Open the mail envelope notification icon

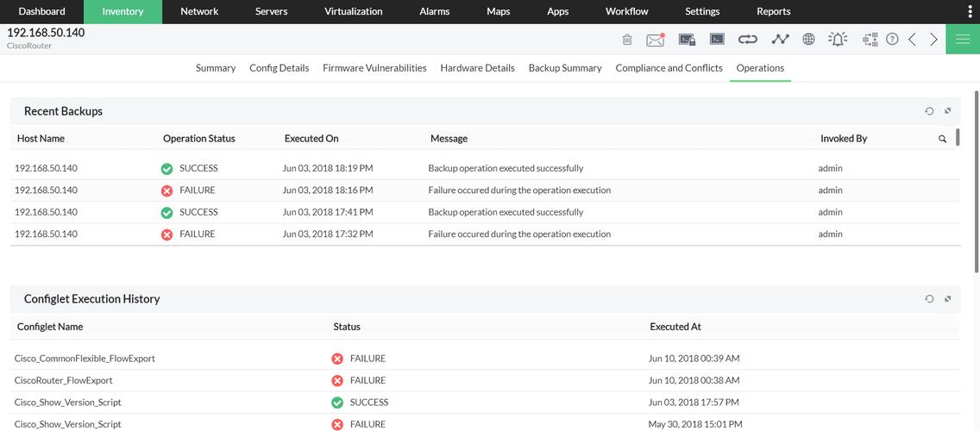656,40
